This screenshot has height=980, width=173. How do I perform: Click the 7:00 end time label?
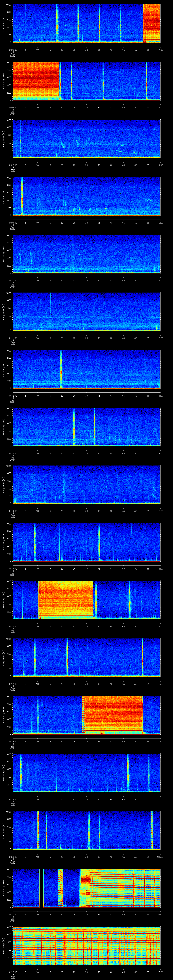click(160, 49)
